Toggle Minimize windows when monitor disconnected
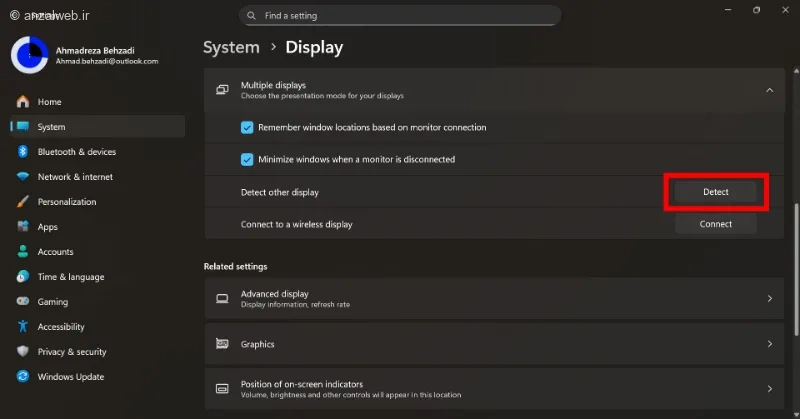The height and width of the screenshot is (419, 800). click(x=247, y=159)
